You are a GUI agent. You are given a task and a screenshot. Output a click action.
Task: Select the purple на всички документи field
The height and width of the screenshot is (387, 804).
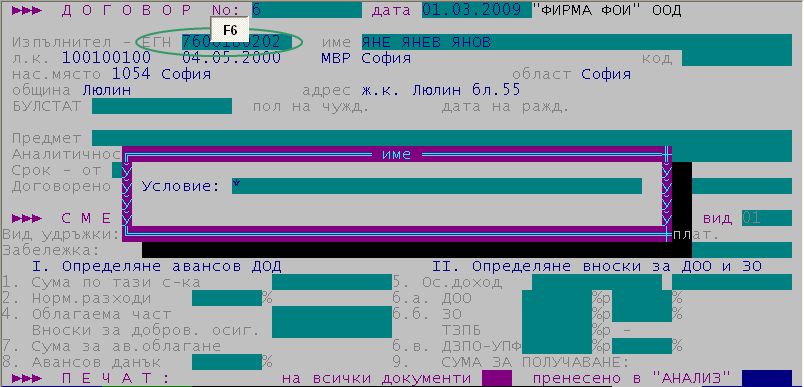[x=497, y=378]
